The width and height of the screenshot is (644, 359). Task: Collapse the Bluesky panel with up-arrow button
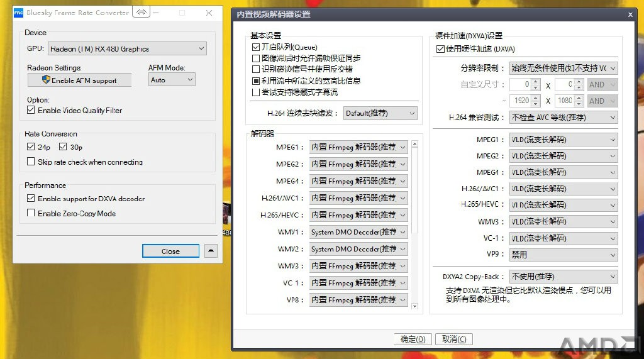point(211,251)
